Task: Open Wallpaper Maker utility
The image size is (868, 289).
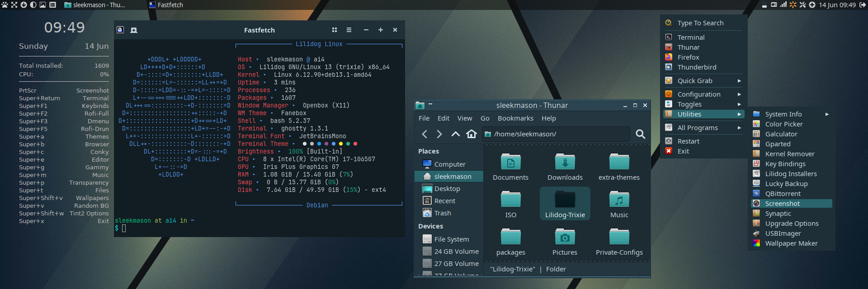Action: pyautogui.click(x=791, y=243)
